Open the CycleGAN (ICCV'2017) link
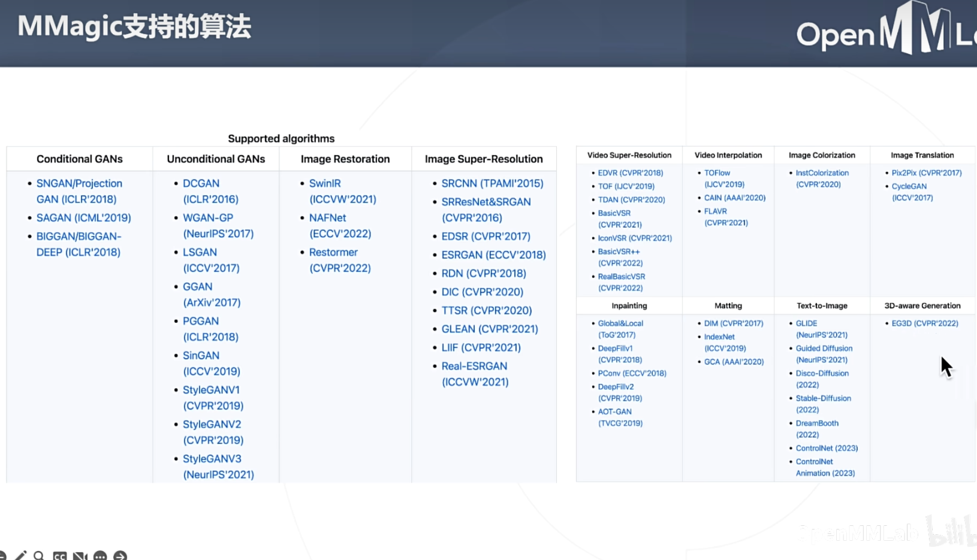This screenshot has width=977, height=560. tap(912, 192)
